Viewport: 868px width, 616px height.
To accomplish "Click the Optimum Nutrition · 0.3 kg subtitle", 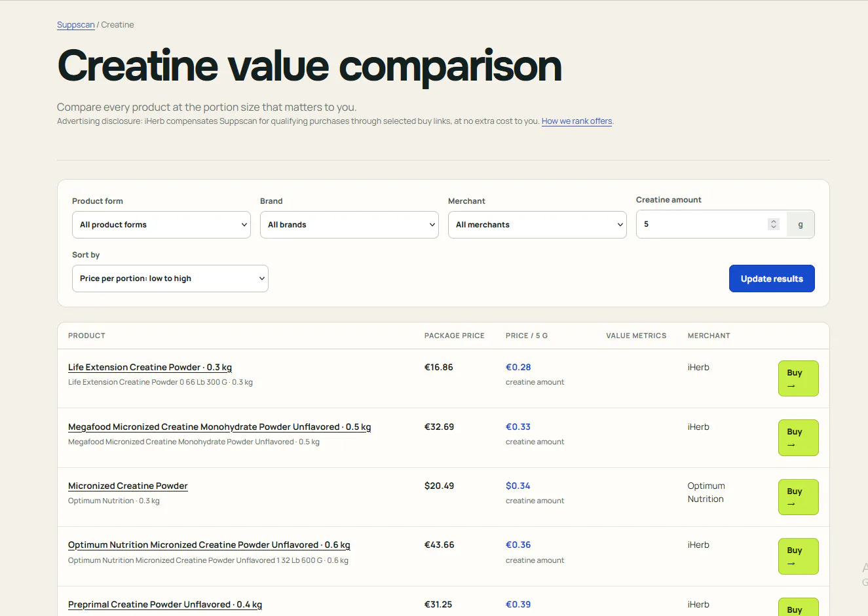I will 114,501.
